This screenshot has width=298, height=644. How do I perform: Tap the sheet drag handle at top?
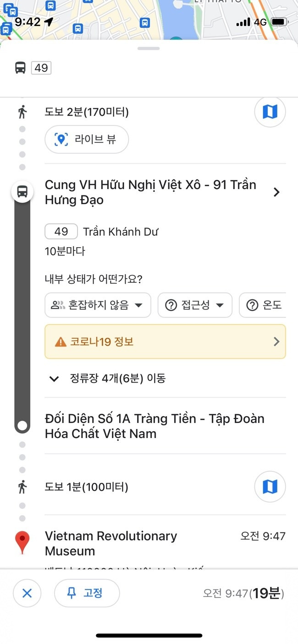[148, 49]
